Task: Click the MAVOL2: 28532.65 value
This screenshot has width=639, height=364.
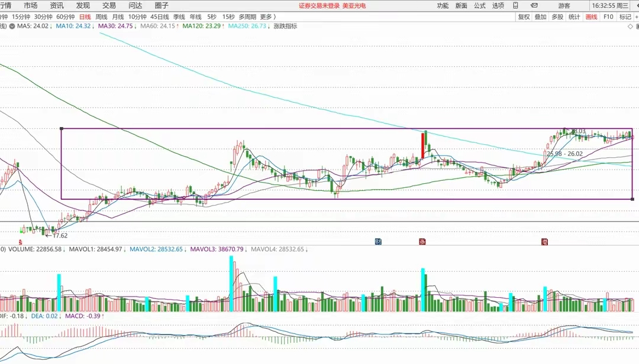Action: 156,249
